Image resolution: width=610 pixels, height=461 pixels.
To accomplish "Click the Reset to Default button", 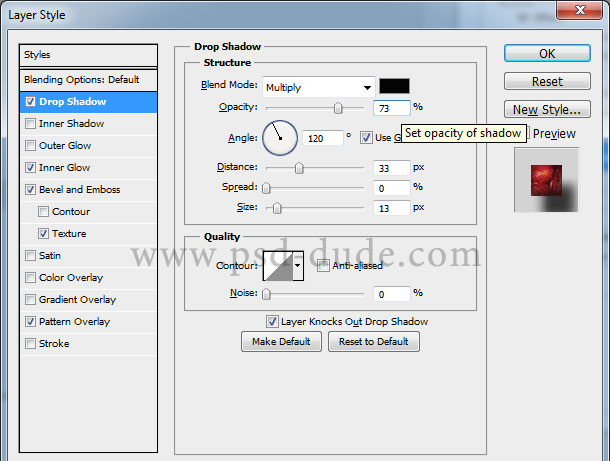I will [373, 342].
